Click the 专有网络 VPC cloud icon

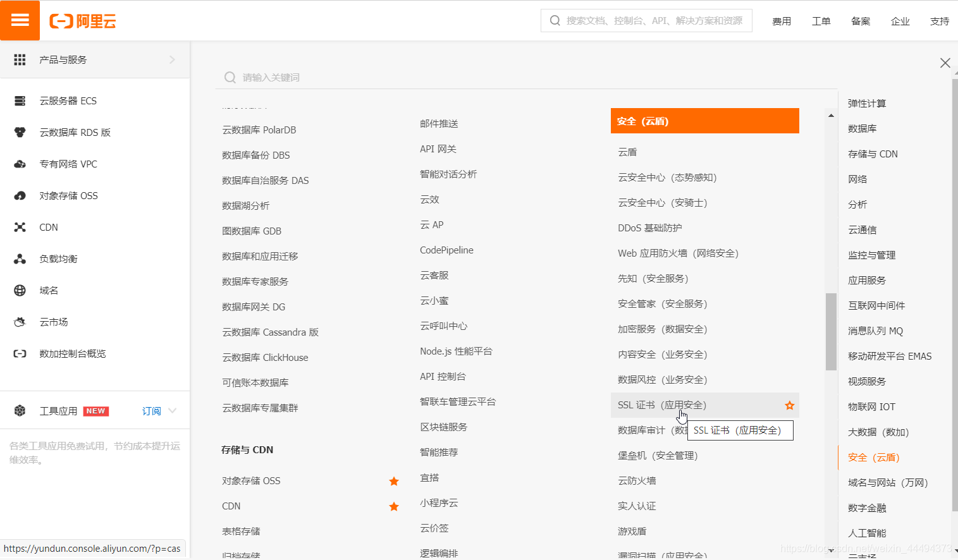click(x=20, y=164)
